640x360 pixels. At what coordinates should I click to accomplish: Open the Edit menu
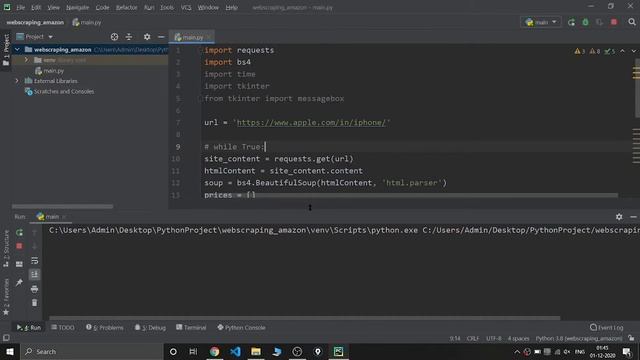pyautogui.click(x=36, y=7)
